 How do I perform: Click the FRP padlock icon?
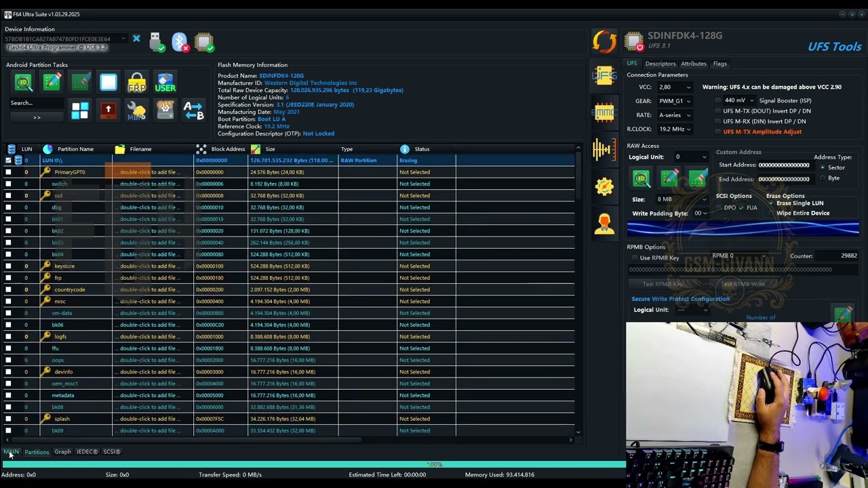pos(137,83)
